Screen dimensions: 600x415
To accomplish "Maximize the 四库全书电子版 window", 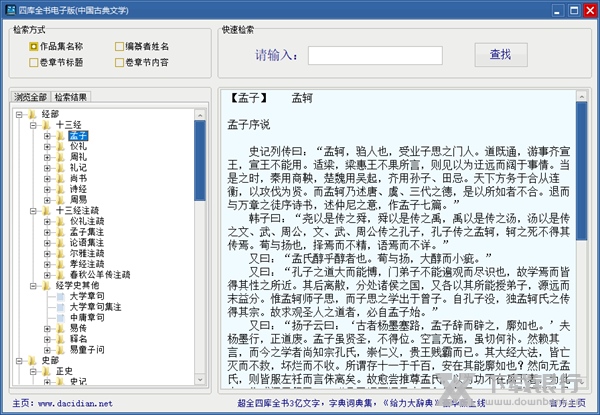I will pyautogui.click(x=574, y=10).
